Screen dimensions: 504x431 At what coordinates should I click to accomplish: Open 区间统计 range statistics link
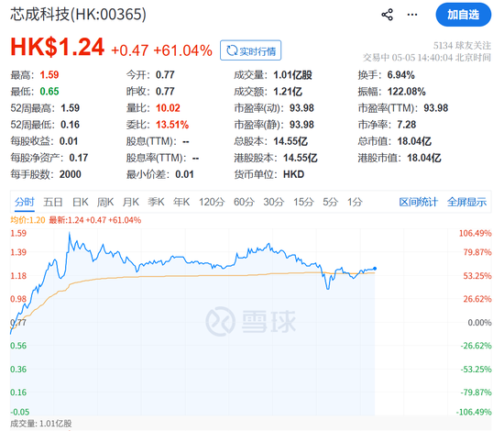[x=418, y=202]
